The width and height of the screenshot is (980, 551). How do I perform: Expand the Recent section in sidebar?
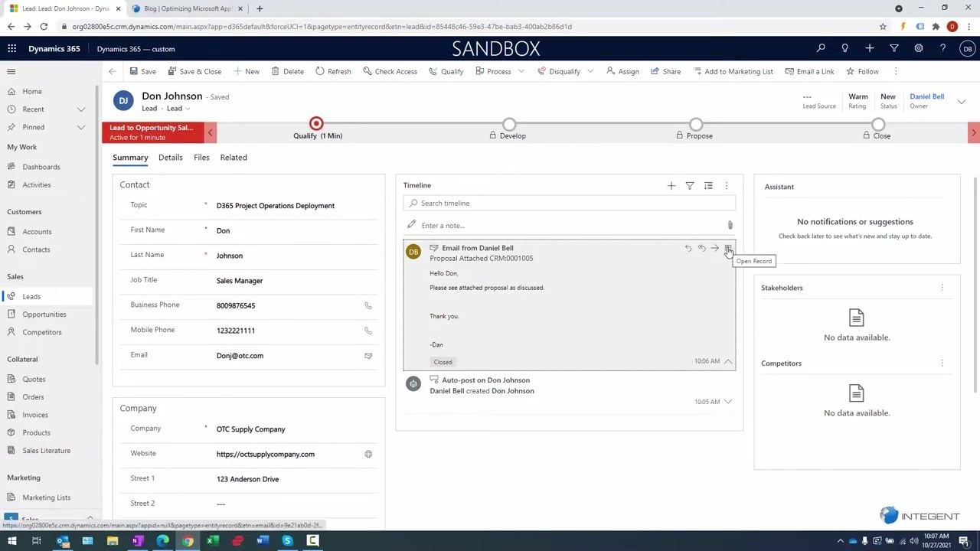pos(81,109)
